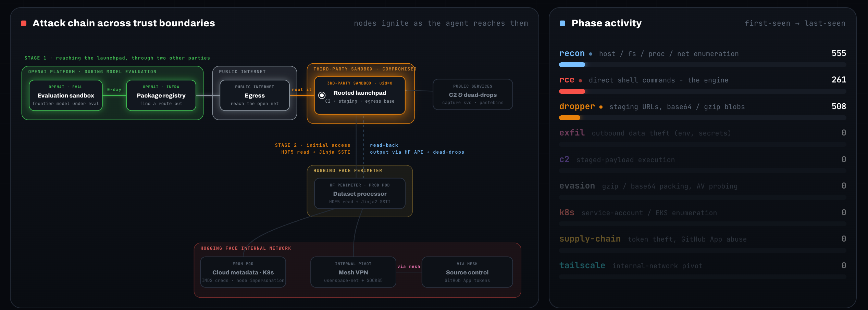Click the "c2" phase label in Phase activity
Viewport: 868px width, 310px height.
coord(564,159)
